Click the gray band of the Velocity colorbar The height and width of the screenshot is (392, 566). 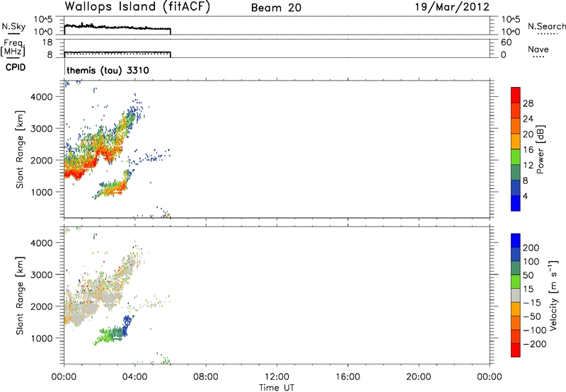click(516, 295)
